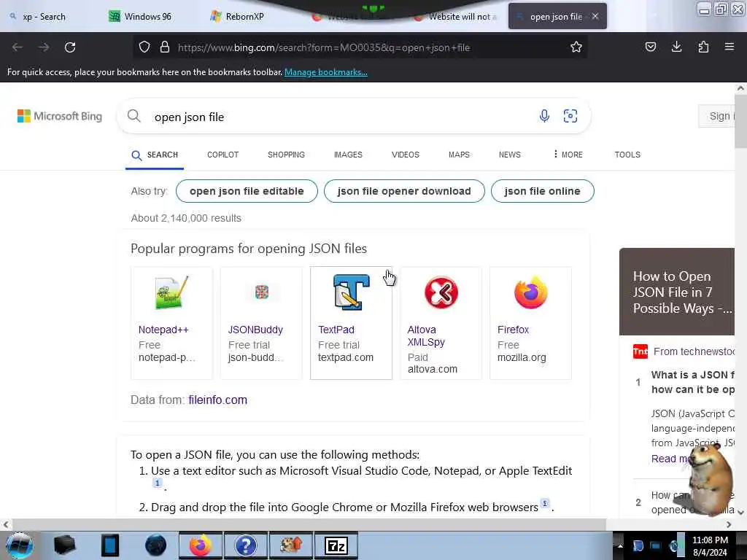
Task: Open the Firefox hamburger menu
Action: pos(729,47)
